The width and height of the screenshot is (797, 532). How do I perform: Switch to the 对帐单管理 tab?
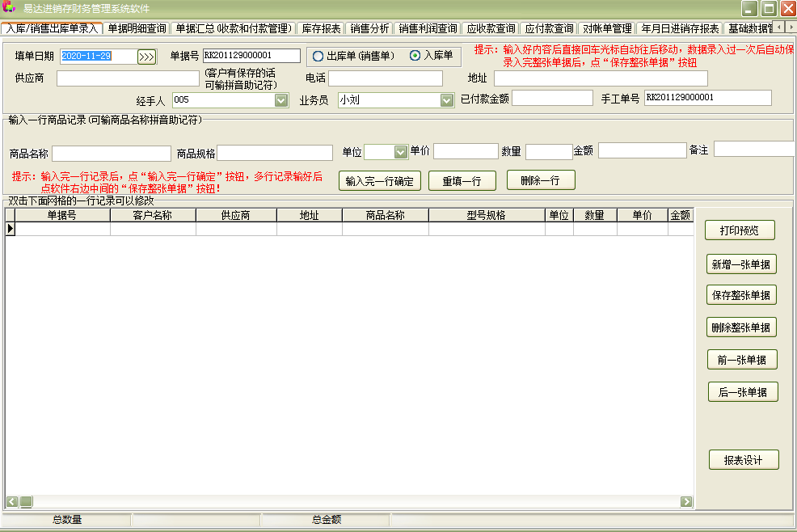tap(607, 28)
